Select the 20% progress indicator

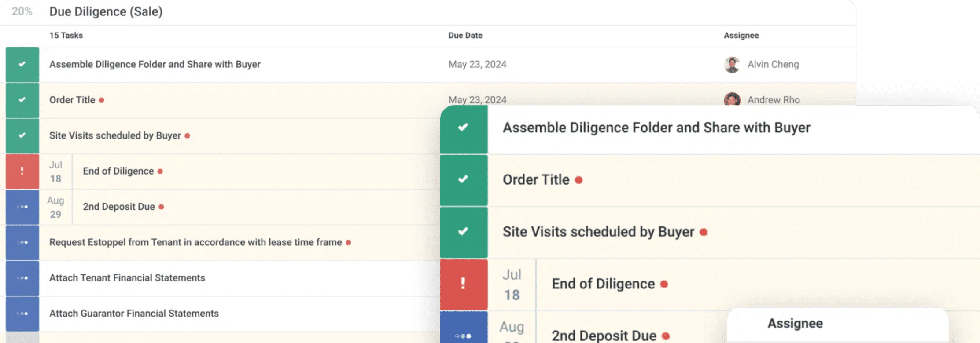pos(22,11)
